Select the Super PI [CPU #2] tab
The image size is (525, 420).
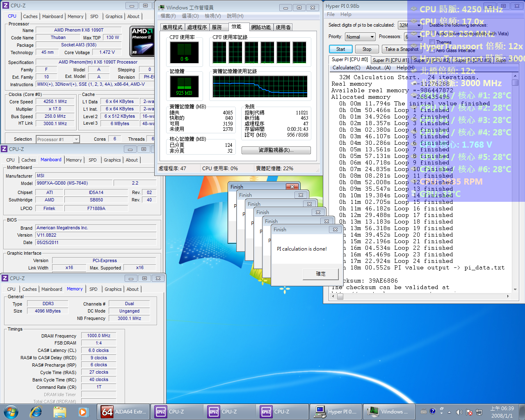[431, 60]
